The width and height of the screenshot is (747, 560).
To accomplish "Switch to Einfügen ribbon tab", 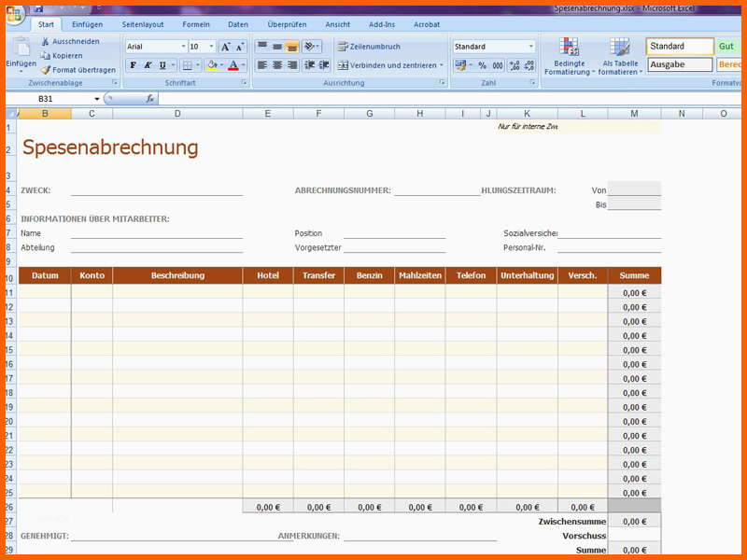I will [x=87, y=24].
